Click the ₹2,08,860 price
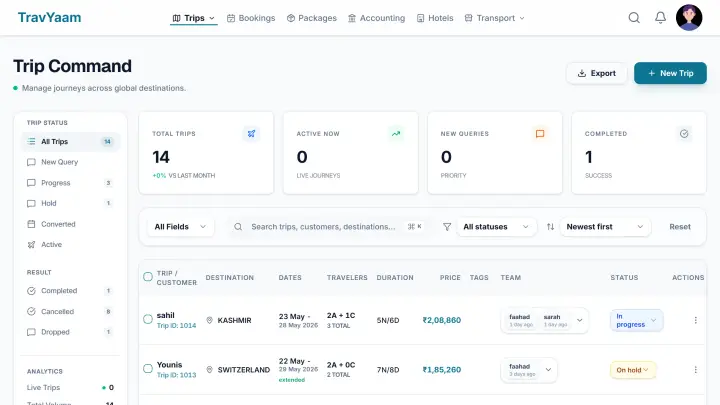The height and width of the screenshot is (405, 720). coord(442,320)
